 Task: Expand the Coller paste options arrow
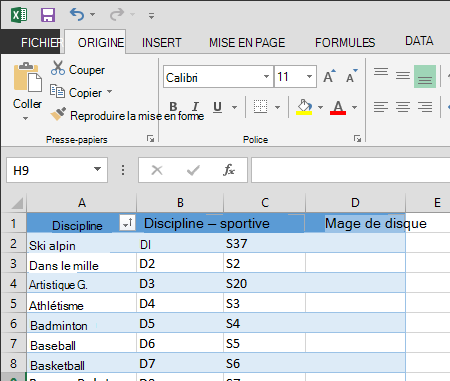(25, 118)
